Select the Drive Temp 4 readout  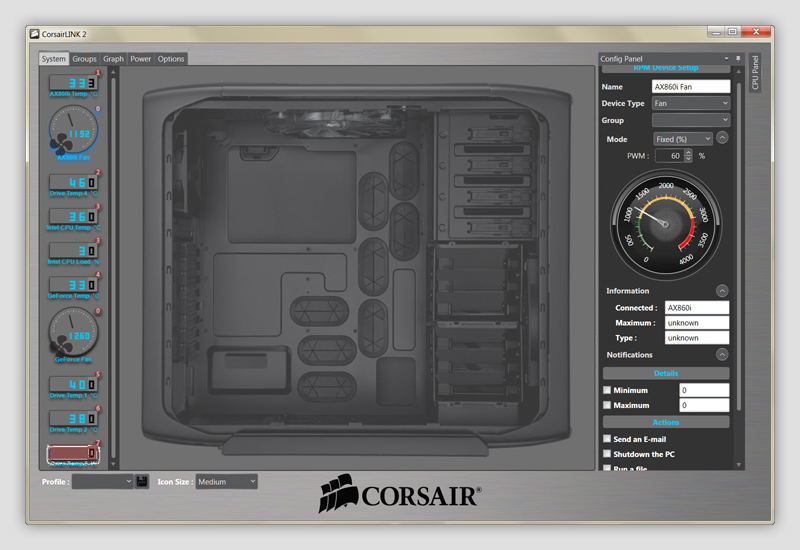[x=73, y=182]
